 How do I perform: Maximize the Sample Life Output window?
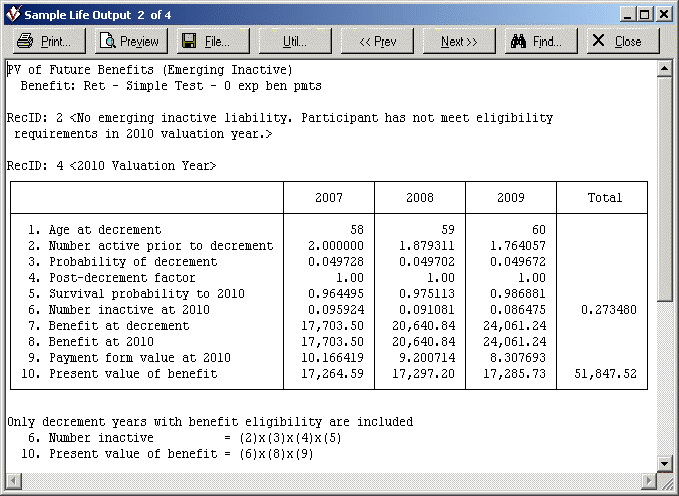pos(644,14)
